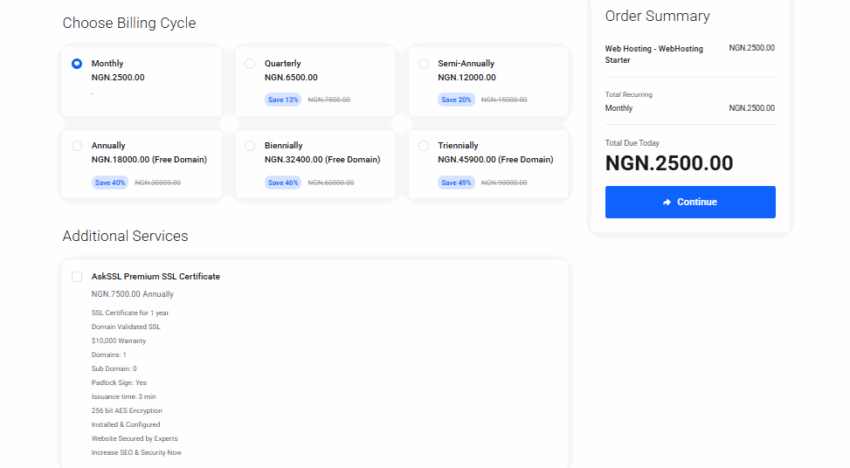Click 'SSL Certificate for 1 year' line
The height and width of the screenshot is (468, 850).
coord(130,313)
